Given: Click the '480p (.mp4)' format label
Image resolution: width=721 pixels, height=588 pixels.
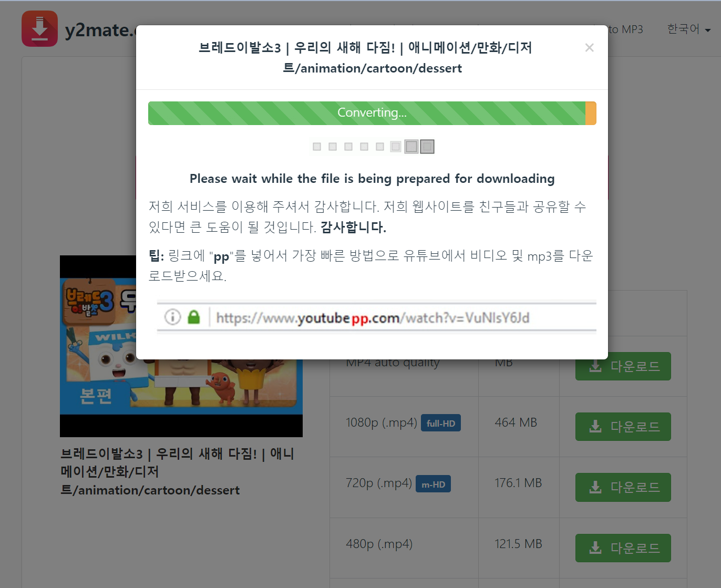Looking at the screenshot, I should [x=378, y=544].
